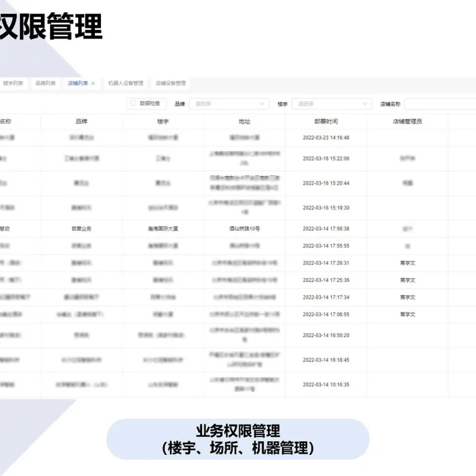This screenshot has width=476, height=476.
Task: Select the 2022-03-14 17:56:38 deploy time cell
Action: [x=326, y=229]
